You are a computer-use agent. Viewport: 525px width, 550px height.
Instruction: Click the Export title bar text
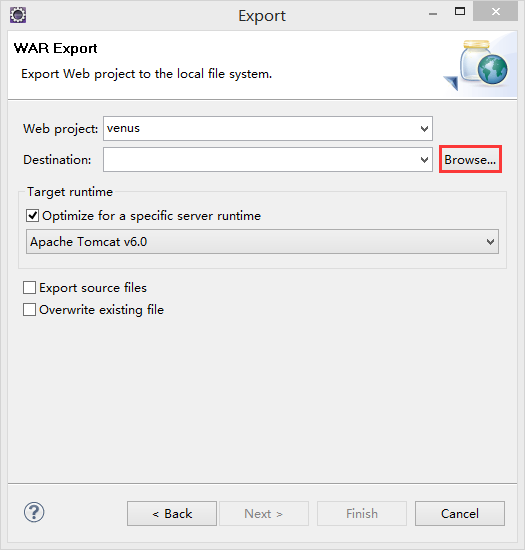tap(262, 16)
